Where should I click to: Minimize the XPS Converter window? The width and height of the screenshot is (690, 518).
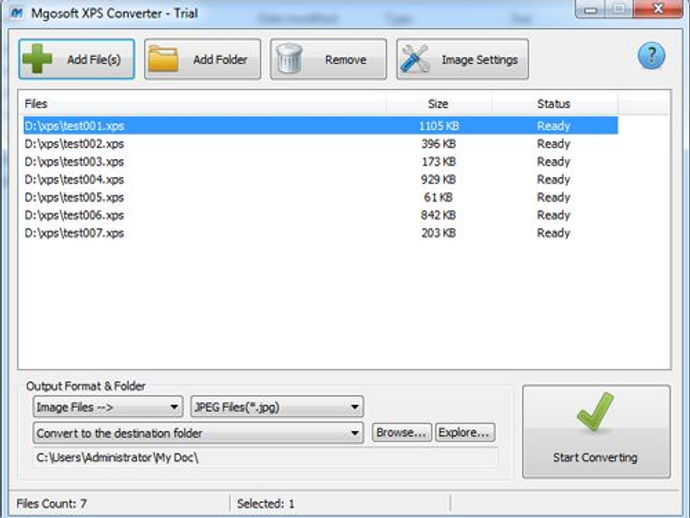[x=590, y=9]
